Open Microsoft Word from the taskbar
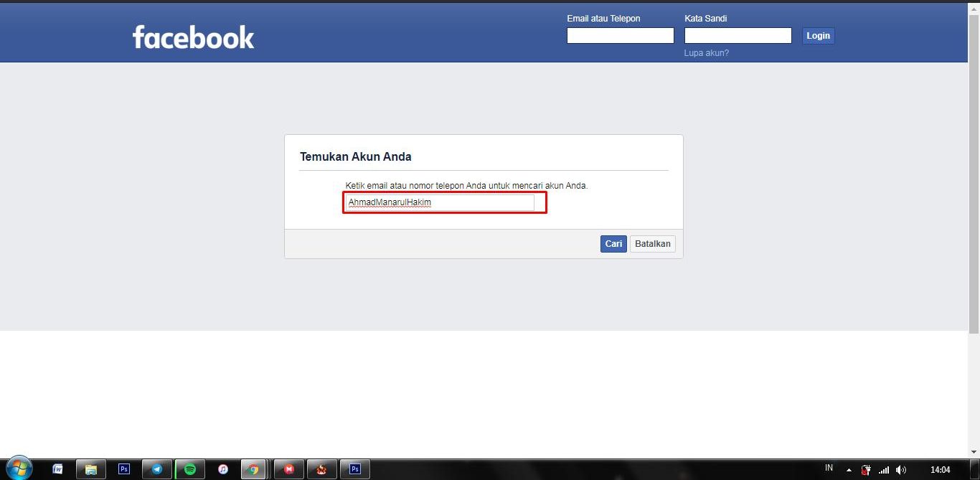980x480 pixels. (x=58, y=469)
